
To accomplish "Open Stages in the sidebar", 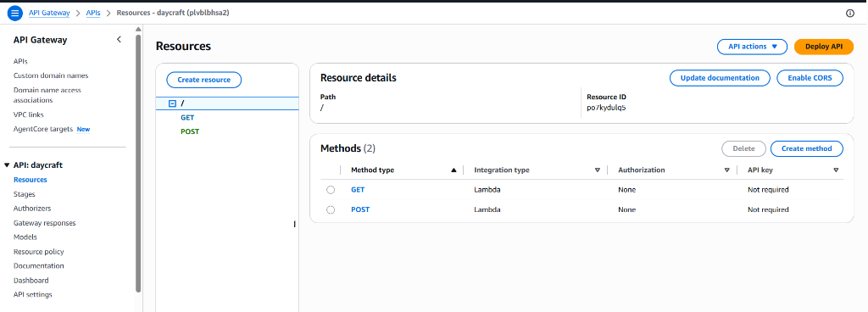I will pos(24,194).
